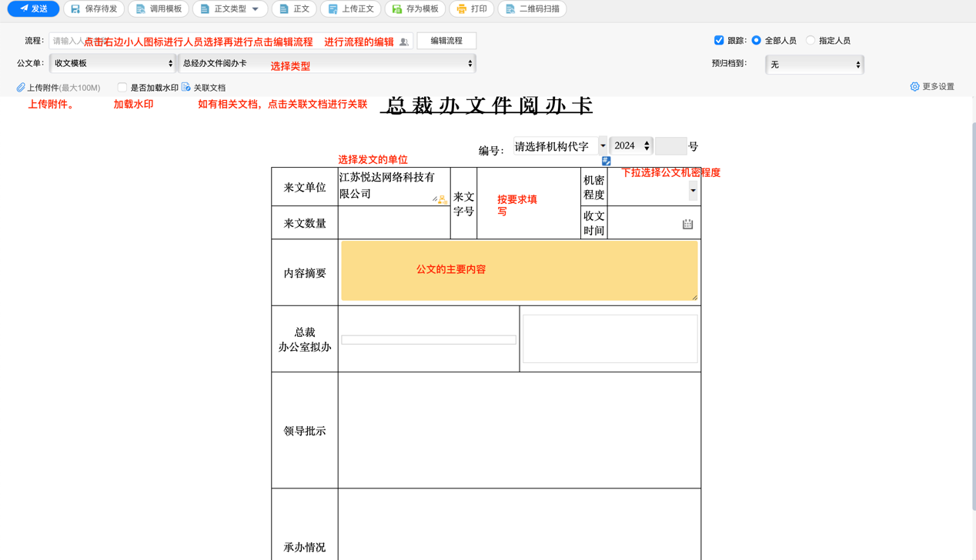Click the person icon in 流程 field
This screenshot has height=560, width=976.
pyautogui.click(x=404, y=41)
